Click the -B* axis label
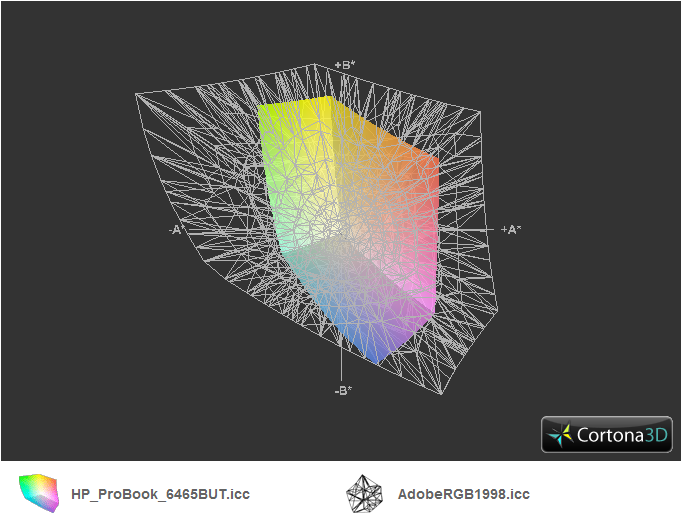Viewport: 682px width, 524px height. [343, 390]
